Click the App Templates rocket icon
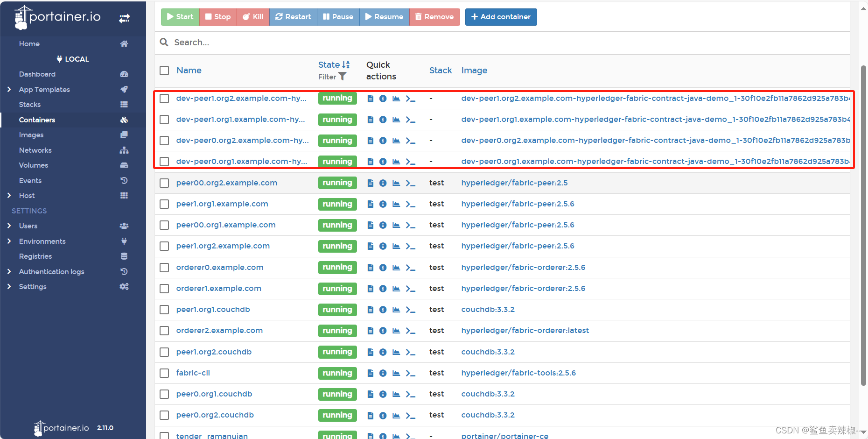Image resolution: width=868 pixels, height=439 pixels. pos(124,89)
